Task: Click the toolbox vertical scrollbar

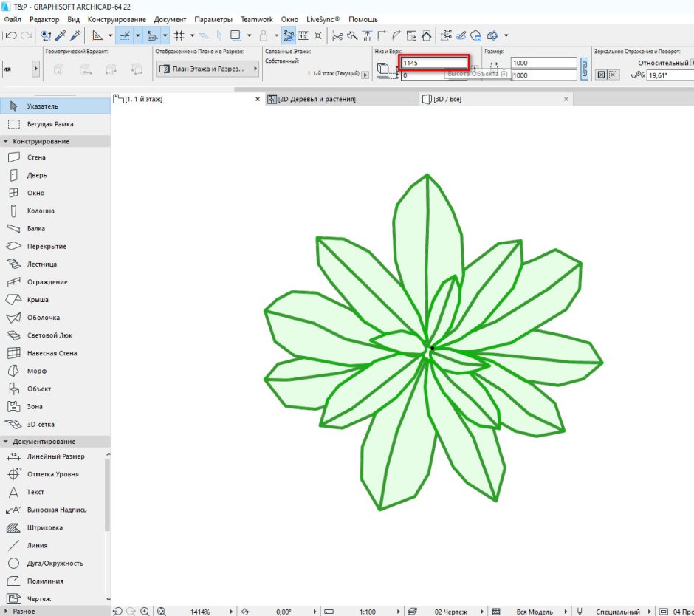Action: point(107,495)
